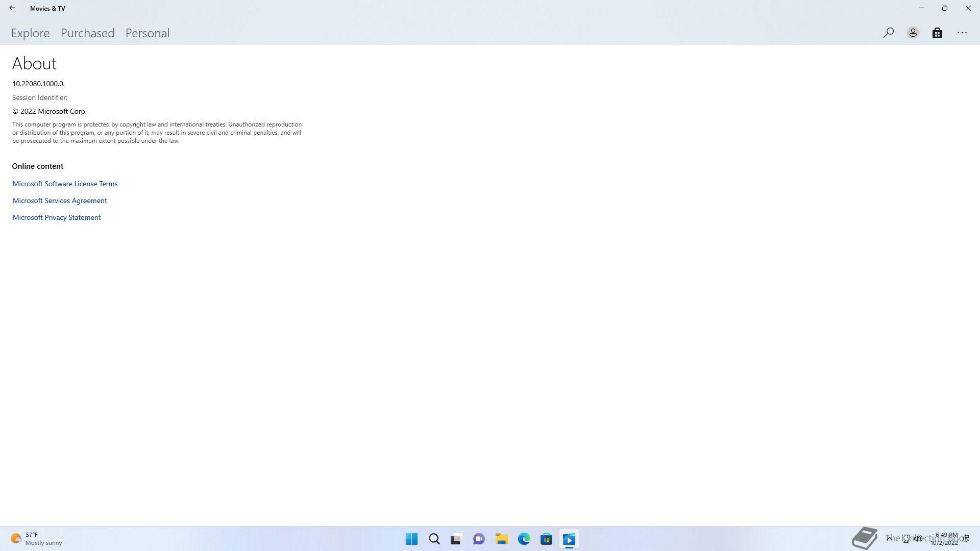Go back using the back arrow
This screenshot has width=980, height=551.
(12, 8)
